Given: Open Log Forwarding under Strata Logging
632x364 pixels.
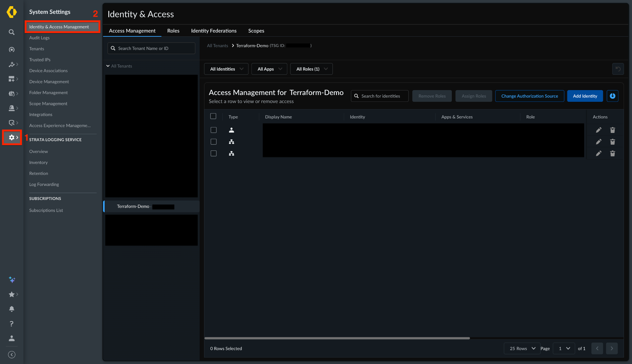Looking at the screenshot, I should tap(44, 184).
